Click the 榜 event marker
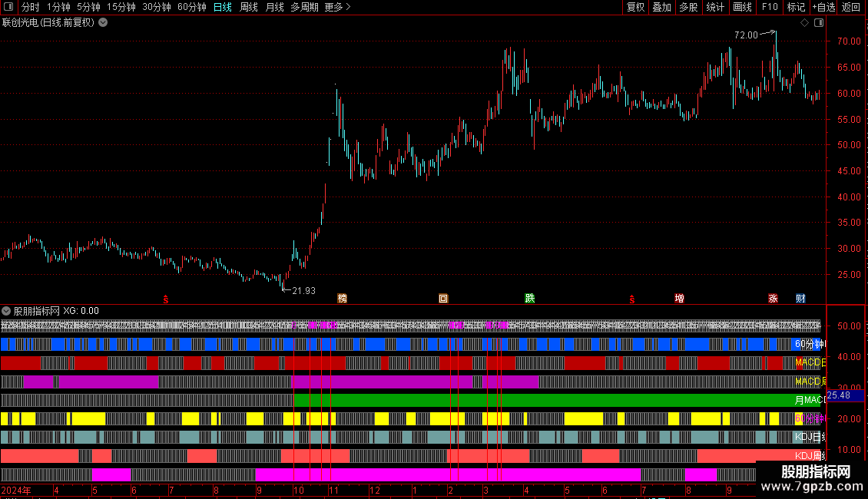This screenshot has height=499, width=868. coord(342,298)
